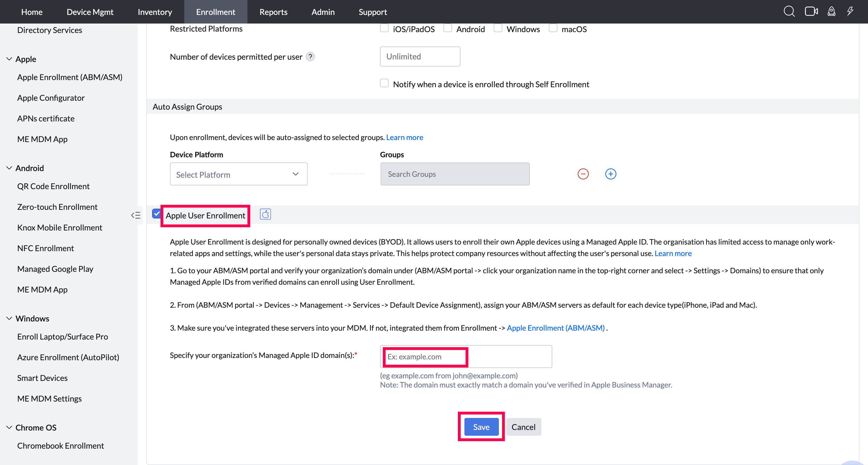
Task: Click the Managed Apple ID domain field
Action: [x=466, y=356]
